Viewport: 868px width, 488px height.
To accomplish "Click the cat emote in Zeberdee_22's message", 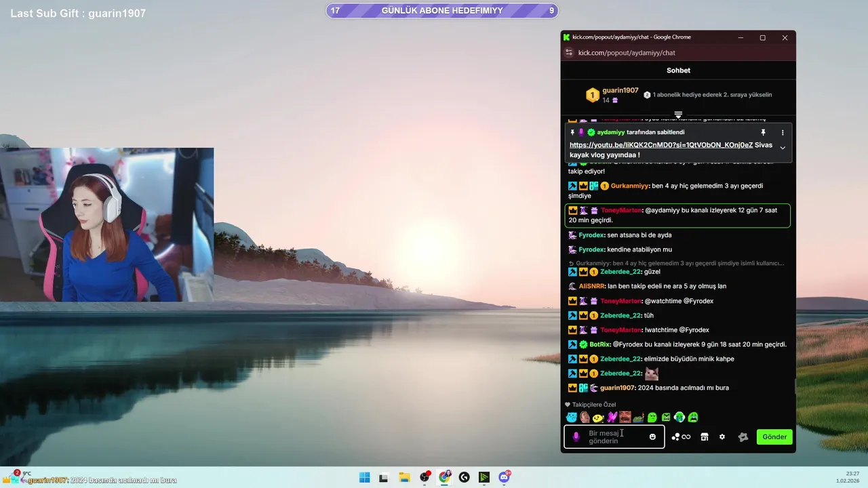I will (x=652, y=373).
